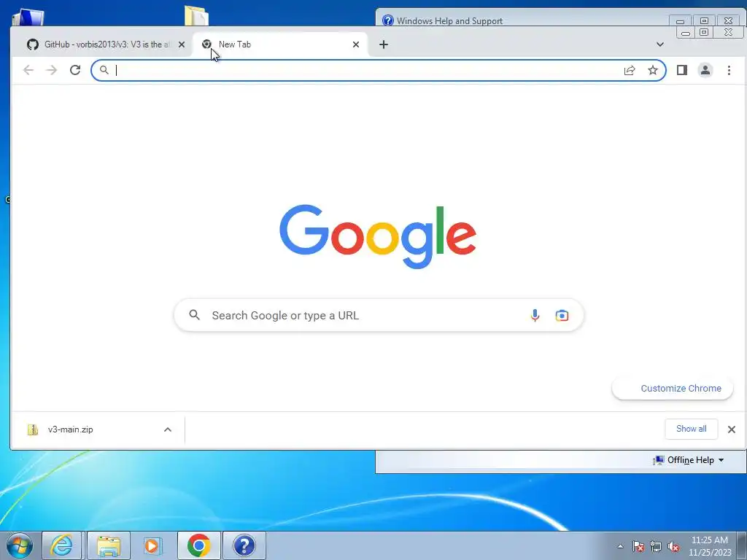Click Windows Help and Support title icon

click(388, 20)
